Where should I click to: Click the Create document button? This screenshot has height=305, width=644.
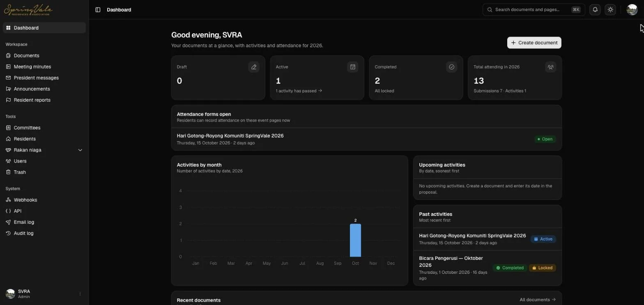[x=534, y=43]
